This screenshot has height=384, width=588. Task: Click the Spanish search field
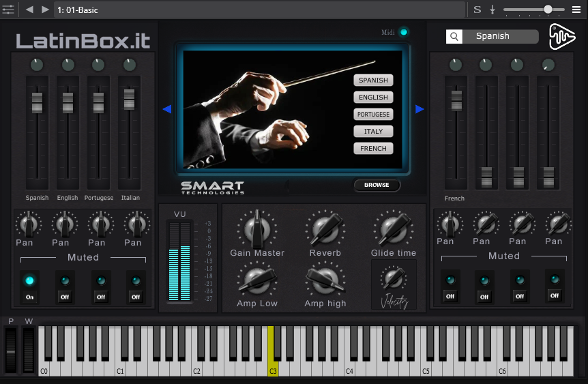(501, 36)
